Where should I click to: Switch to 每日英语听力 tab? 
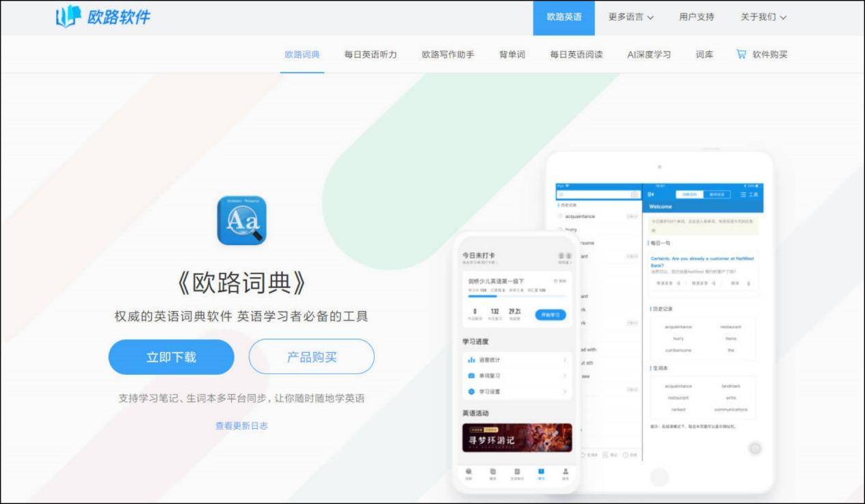(x=371, y=55)
